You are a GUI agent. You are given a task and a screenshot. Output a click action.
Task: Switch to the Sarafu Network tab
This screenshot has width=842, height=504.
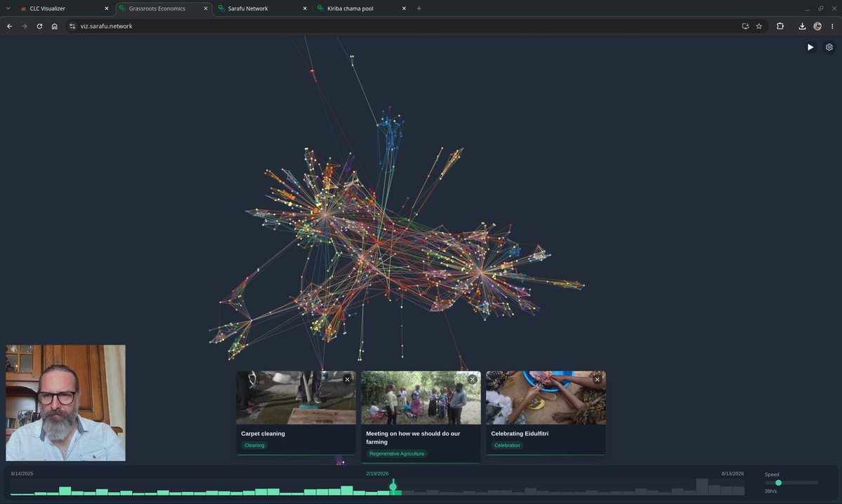(262, 8)
